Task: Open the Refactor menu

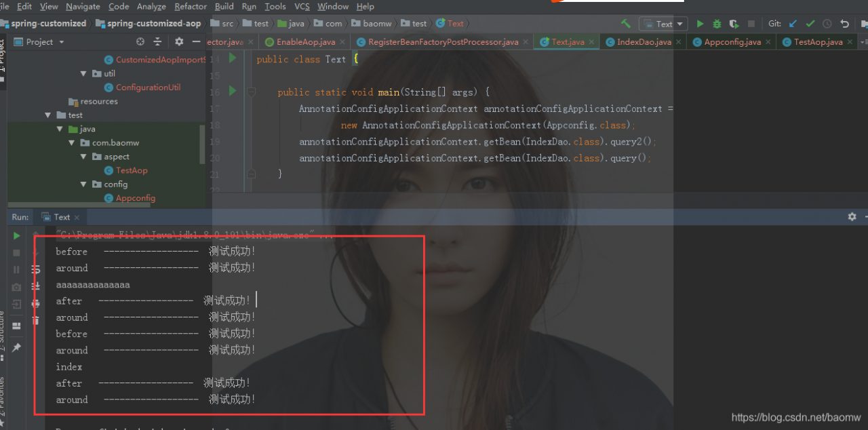Action: (191, 7)
